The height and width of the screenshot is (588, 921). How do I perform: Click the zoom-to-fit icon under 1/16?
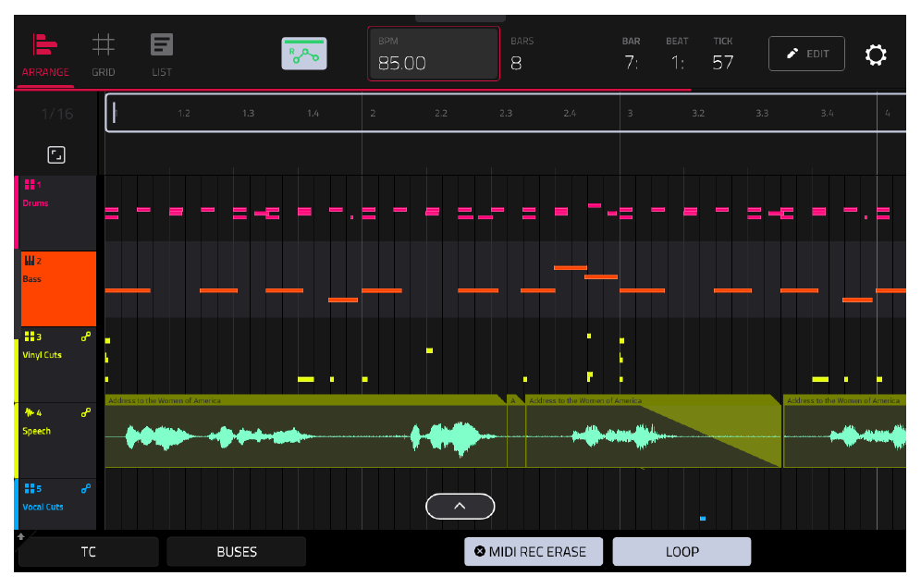pos(56,155)
